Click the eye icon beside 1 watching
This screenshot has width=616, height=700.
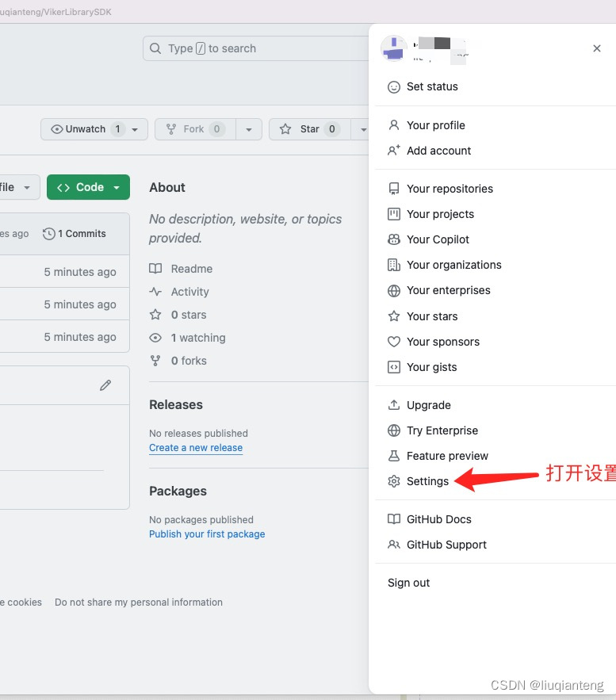point(155,338)
